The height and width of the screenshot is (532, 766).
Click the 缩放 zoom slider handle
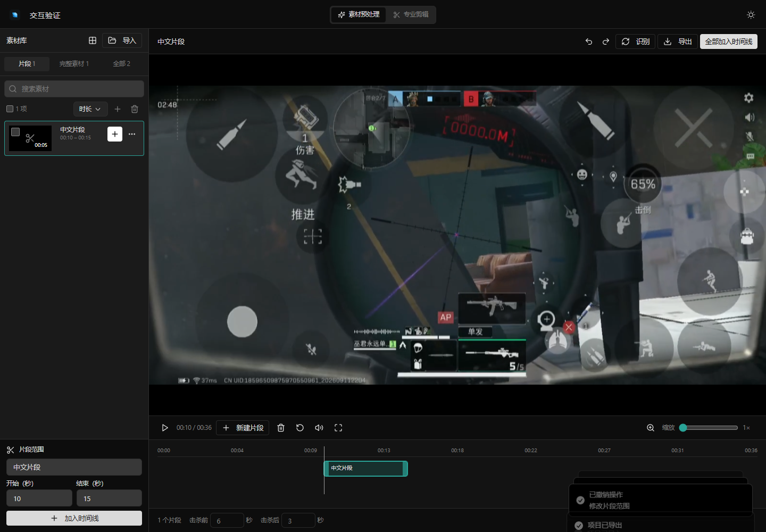(683, 428)
